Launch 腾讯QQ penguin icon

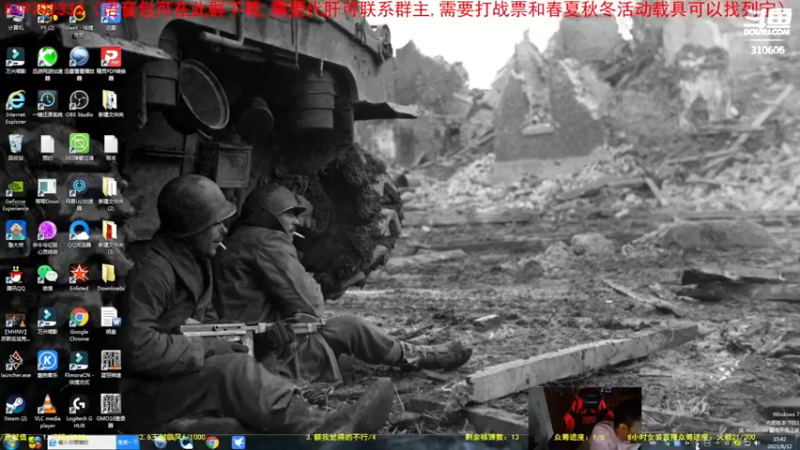(x=15, y=278)
